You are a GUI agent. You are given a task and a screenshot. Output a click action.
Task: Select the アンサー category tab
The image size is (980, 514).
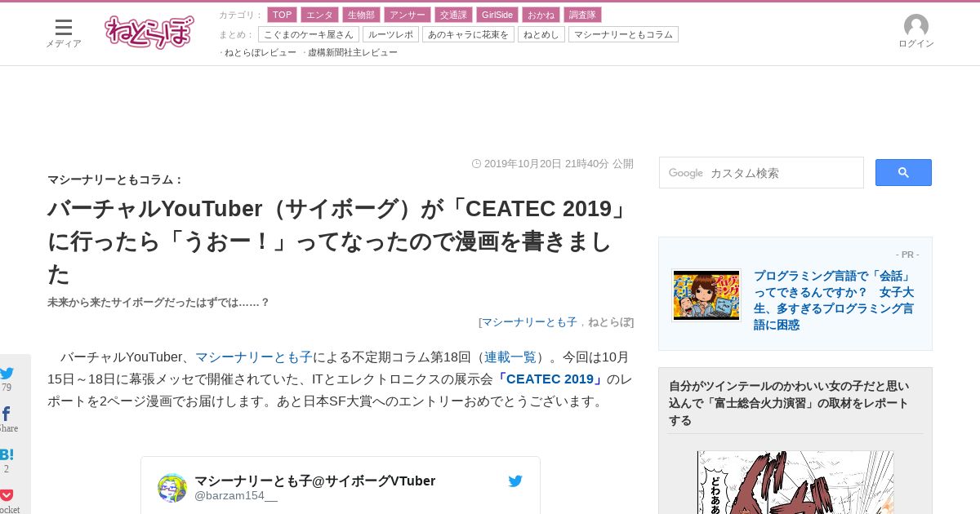[407, 15]
